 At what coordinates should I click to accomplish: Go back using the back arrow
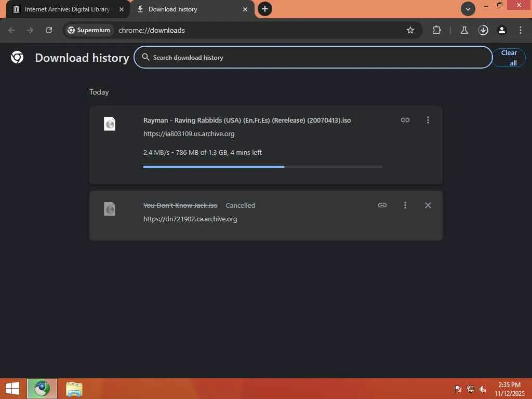11,30
